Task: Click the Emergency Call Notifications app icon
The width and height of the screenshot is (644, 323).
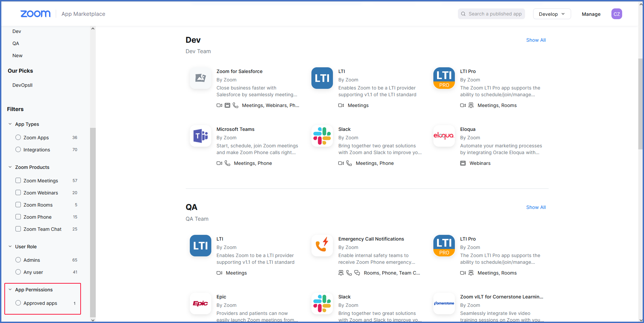Action: coord(322,246)
